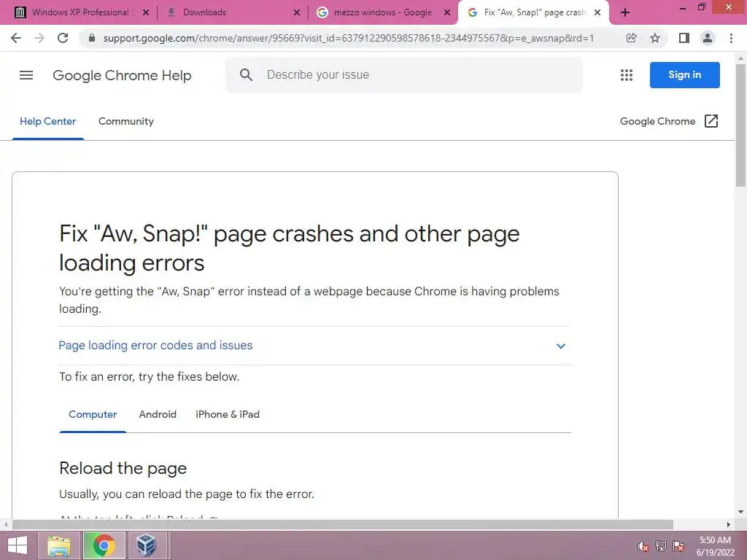Switch to the mezzo windows Google tab

click(x=381, y=13)
